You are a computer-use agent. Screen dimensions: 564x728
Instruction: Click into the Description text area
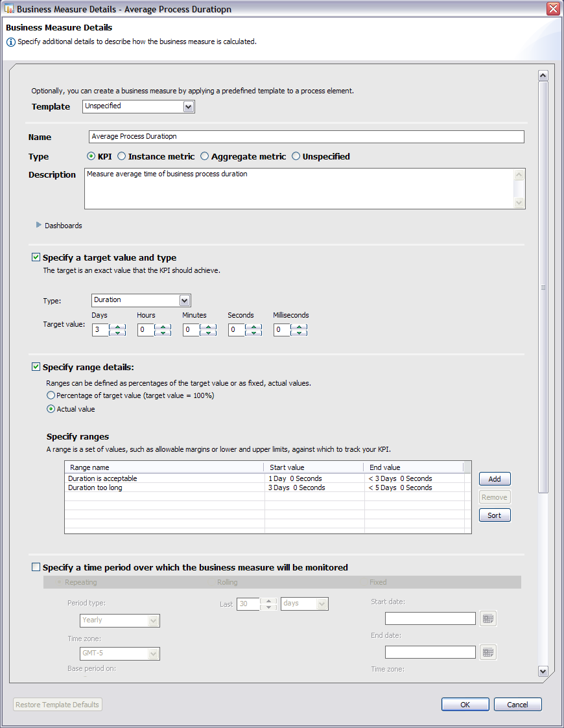click(x=300, y=189)
